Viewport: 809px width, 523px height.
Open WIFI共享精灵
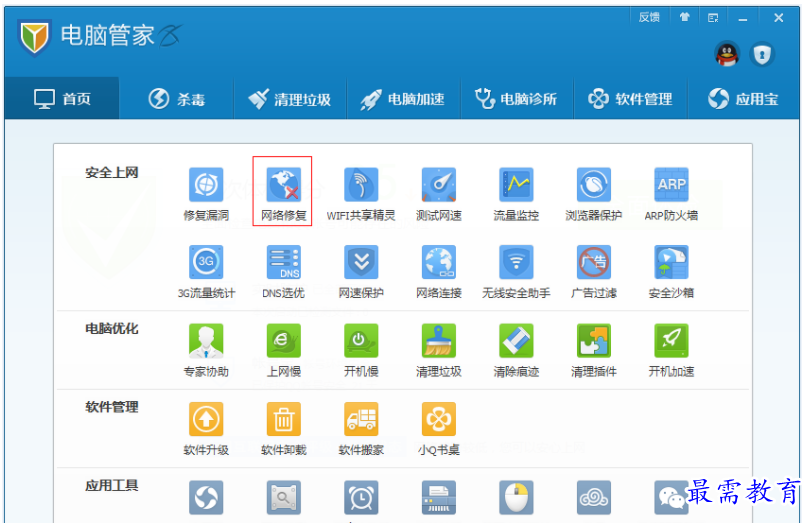pos(361,194)
